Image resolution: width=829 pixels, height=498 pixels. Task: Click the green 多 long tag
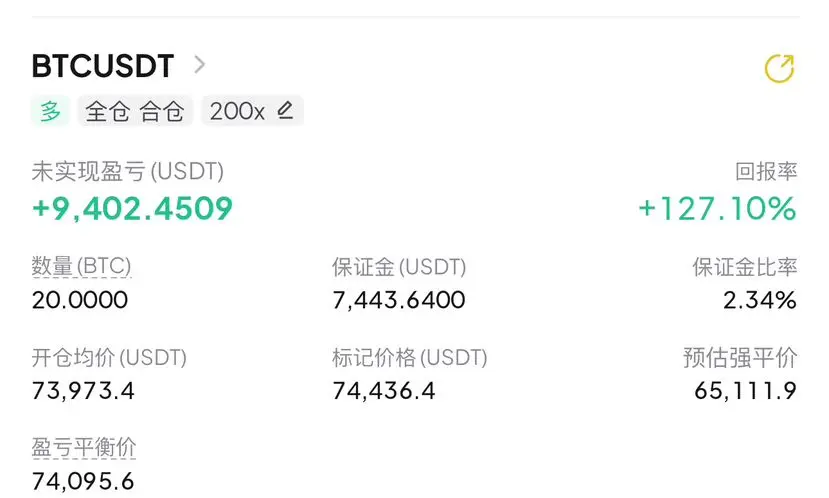point(51,111)
